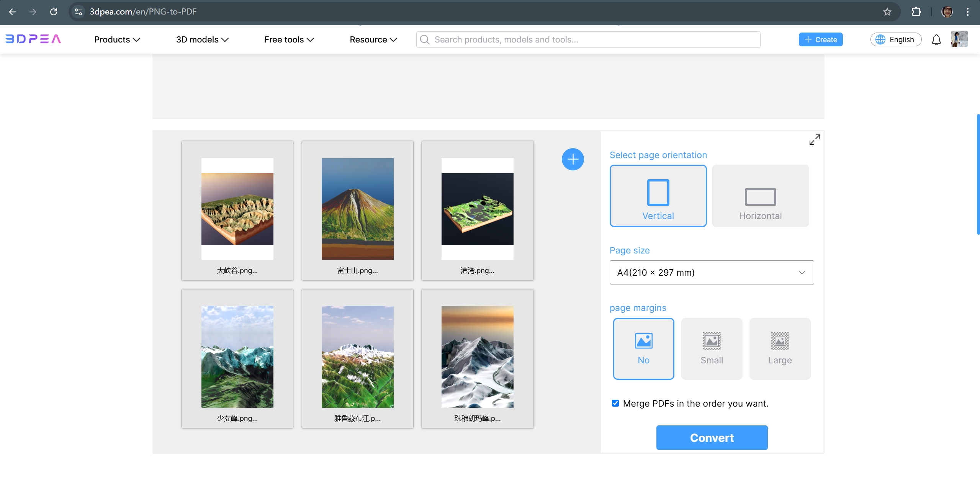
Task: Select Horizontal page orientation
Action: 760,196
